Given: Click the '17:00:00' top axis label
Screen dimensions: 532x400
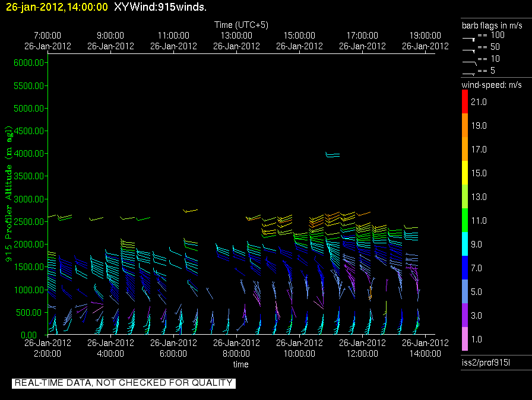Looking at the screenshot, I should click(x=362, y=36).
